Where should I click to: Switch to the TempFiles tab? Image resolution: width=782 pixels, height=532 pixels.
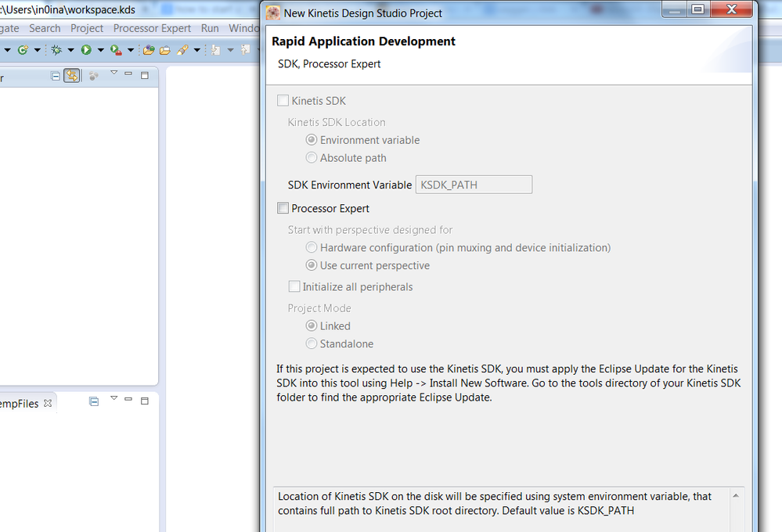(x=19, y=404)
